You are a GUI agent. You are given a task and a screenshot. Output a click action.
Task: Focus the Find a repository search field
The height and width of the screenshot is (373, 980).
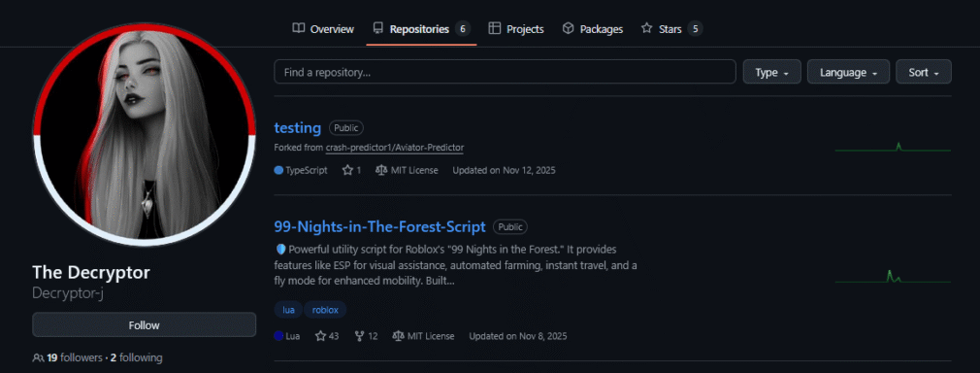click(505, 72)
